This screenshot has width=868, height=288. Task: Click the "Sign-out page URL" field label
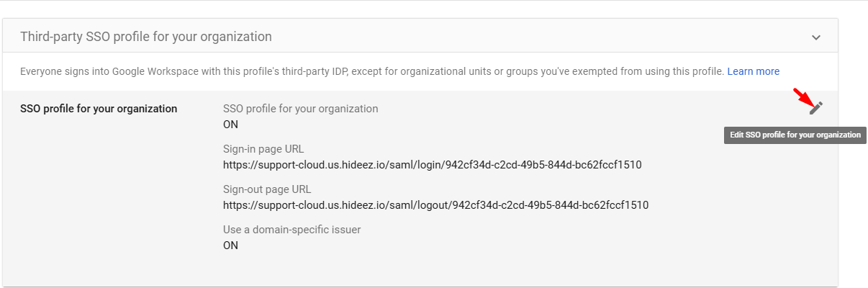267,189
